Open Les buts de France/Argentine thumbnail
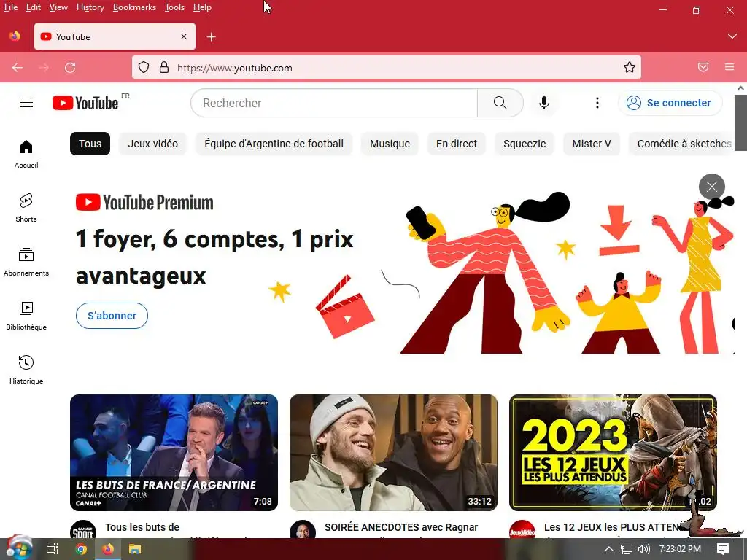This screenshot has height=560, width=747. pos(174,453)
